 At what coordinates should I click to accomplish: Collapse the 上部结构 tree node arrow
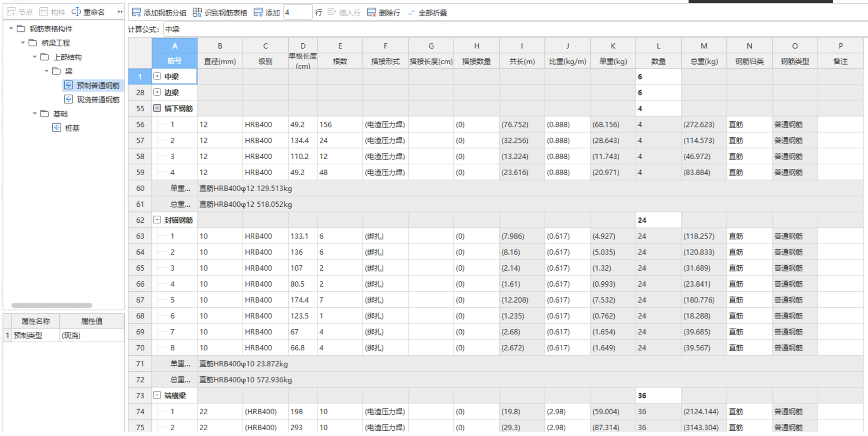35,57
